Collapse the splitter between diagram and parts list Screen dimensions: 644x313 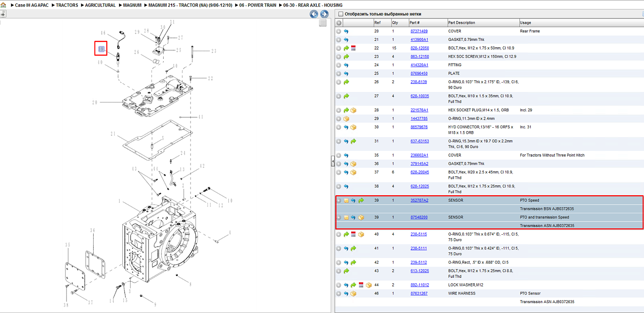pos(332,161)
